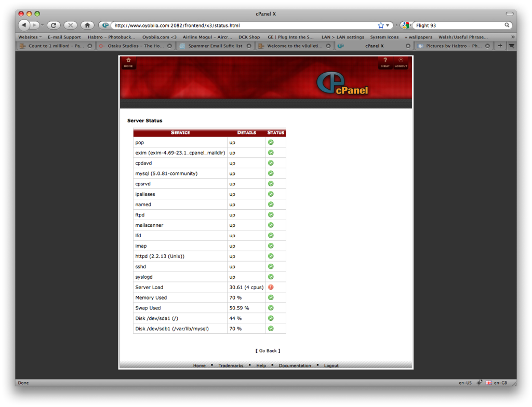This screenshot has width=532, height=407.
Task: Click the URL address field
Action: point(244,25)
